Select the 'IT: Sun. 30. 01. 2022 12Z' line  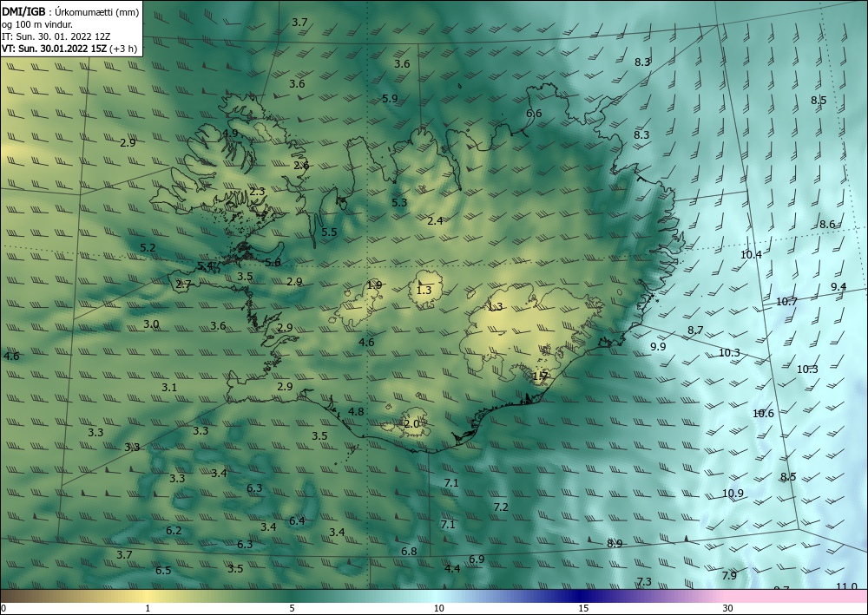pyautogui.click(x=56, y=36)
